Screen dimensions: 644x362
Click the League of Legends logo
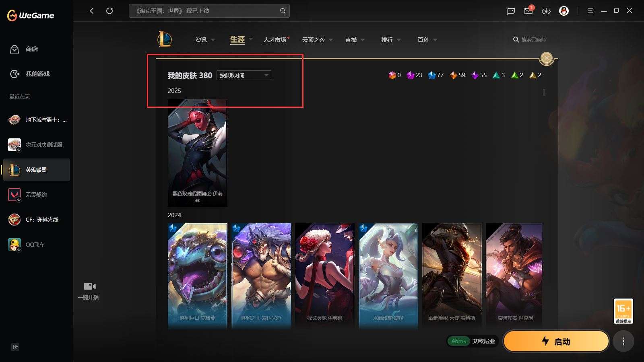[x=165, y=39]
